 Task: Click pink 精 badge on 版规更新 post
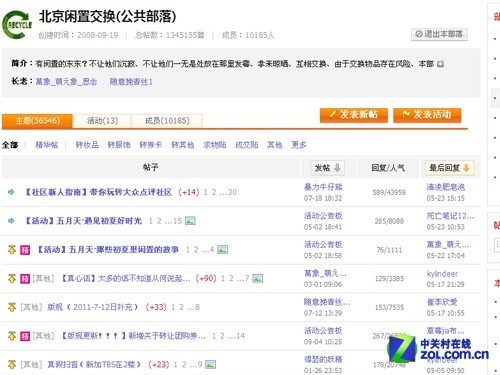coord(25,336)
